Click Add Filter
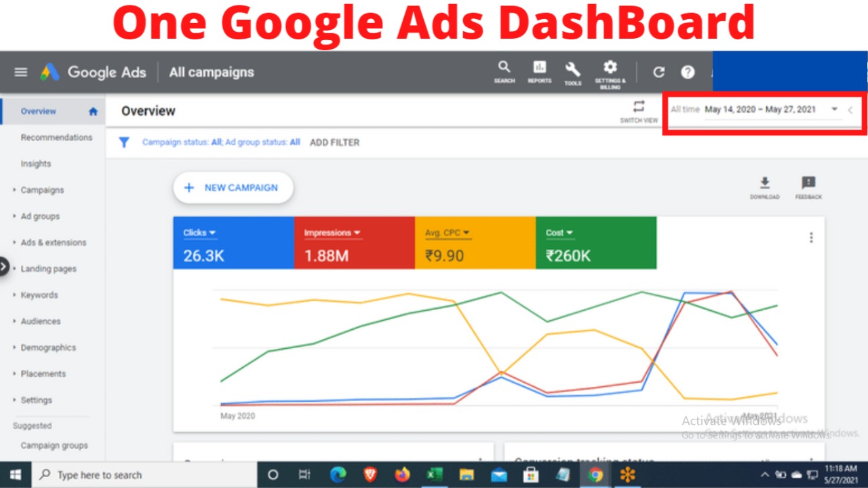Viewport: 868px width, 488px height. pyautogui.click(x=334, y=143)
